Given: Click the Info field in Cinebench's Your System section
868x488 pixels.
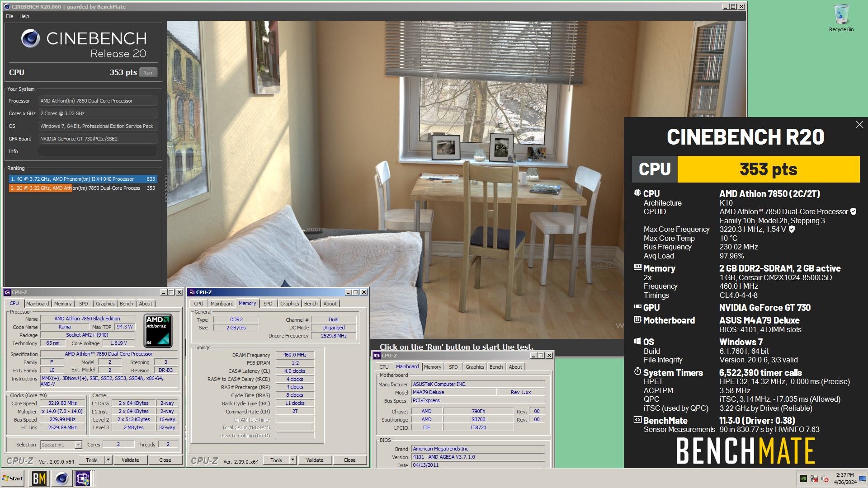Looking at the screenshot, I should click(x=98, y=151).
